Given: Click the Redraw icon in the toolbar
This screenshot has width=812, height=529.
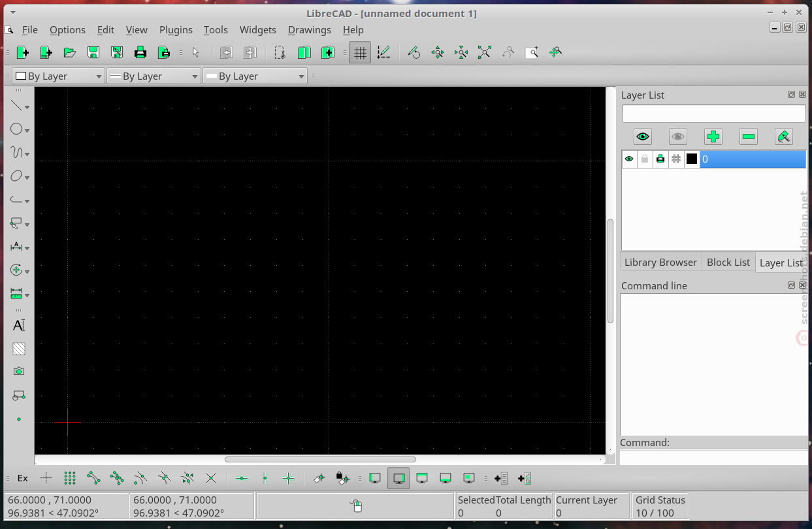Looking at the screenshot, I should coord(414,52).
